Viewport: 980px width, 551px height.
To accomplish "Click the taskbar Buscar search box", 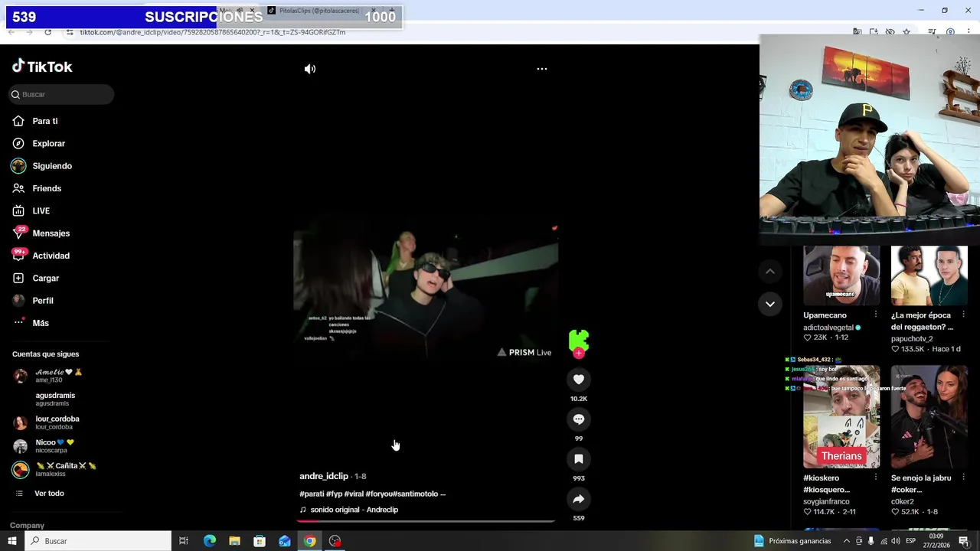I will (98, 541).
